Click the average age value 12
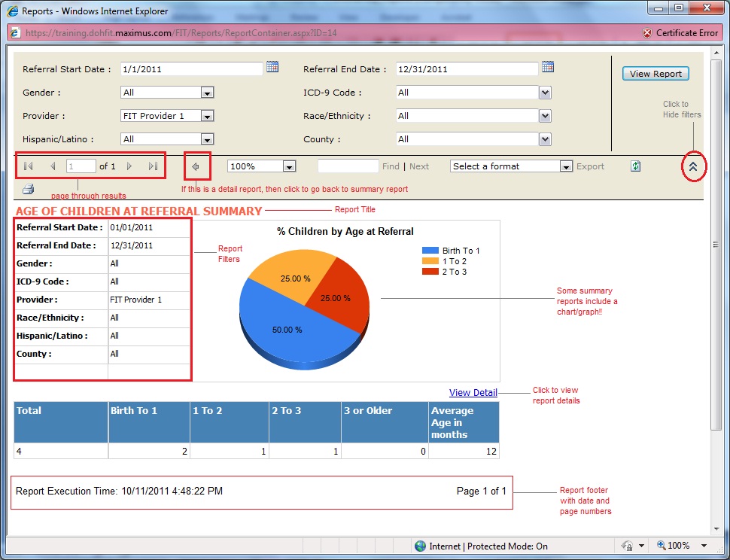Viewport: 730px width, 560px height. tap(491, 451)
